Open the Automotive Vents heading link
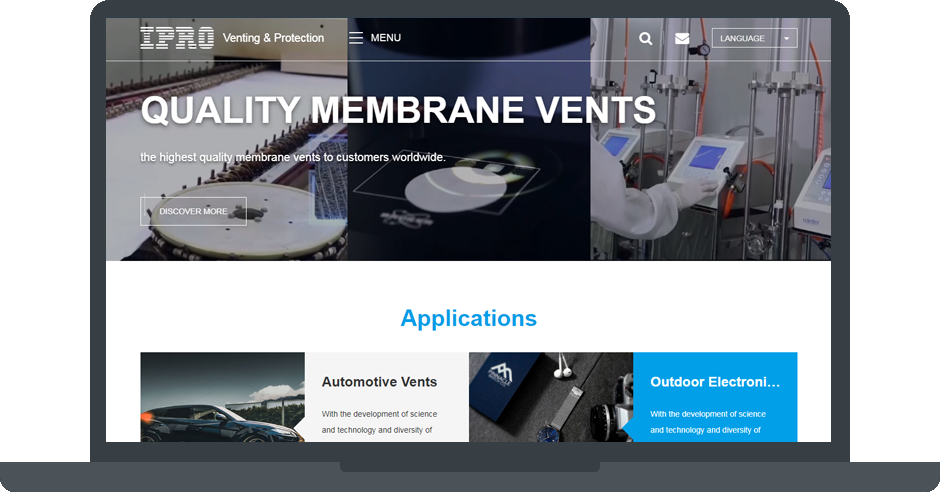The width and height of the screenshot is (940, 492). tap(379, 382)
